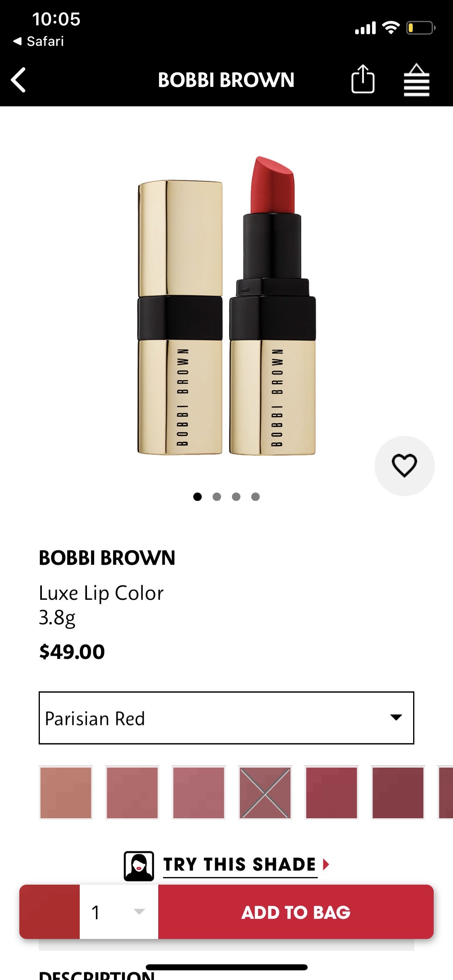
Task: Select the first light nude shade swatch
Action: click(66, 793)
